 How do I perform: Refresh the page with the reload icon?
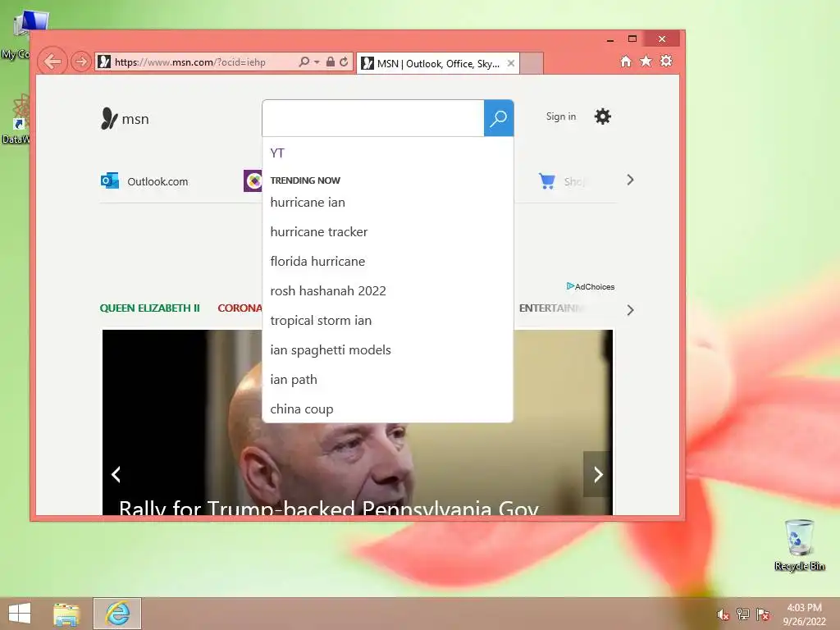(344, 62)
